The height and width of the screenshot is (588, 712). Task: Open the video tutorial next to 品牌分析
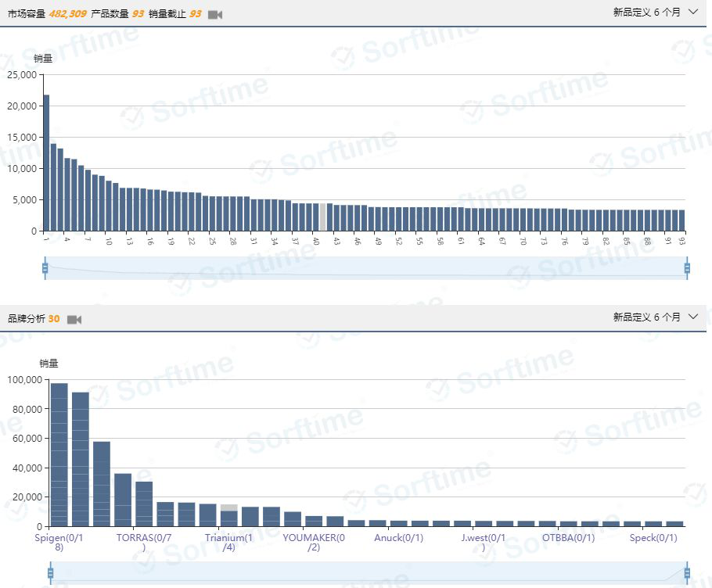click(x=74, y=319)
